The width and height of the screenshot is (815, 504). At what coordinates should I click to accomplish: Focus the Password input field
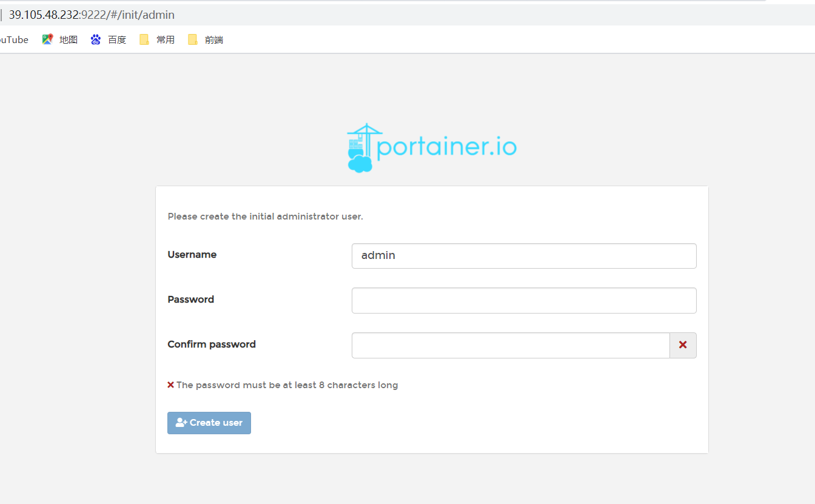pos(524,300)
